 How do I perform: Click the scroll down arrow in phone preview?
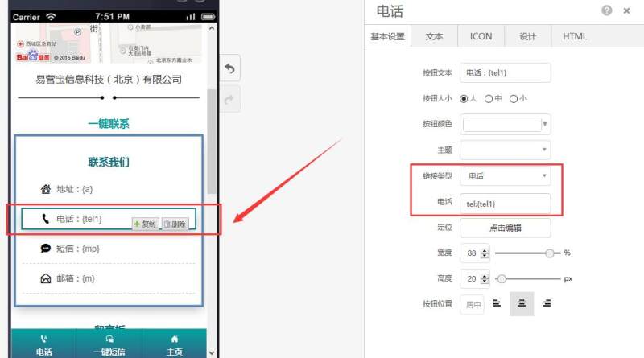pyautogui.click(x=212, y=352)
